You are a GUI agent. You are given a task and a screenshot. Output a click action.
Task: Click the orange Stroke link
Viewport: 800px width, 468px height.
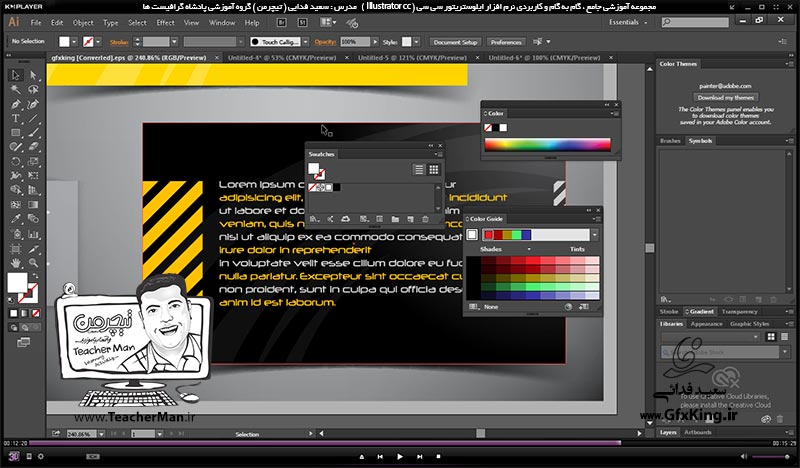point(119,42)
